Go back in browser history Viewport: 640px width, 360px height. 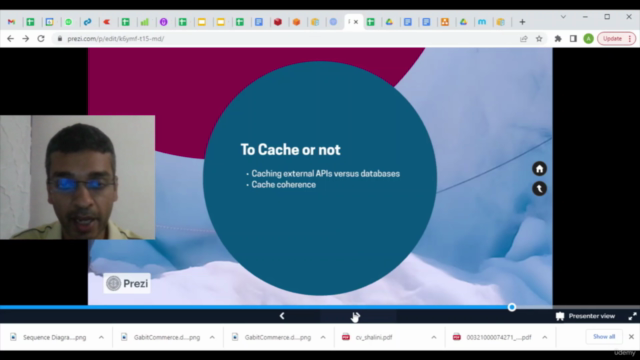coord(11,39)
